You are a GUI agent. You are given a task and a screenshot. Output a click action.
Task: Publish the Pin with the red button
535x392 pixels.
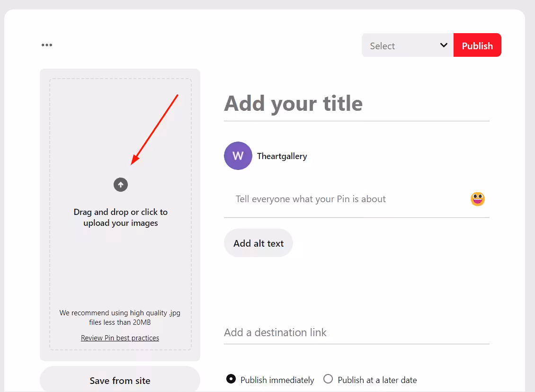coord(477,45)
